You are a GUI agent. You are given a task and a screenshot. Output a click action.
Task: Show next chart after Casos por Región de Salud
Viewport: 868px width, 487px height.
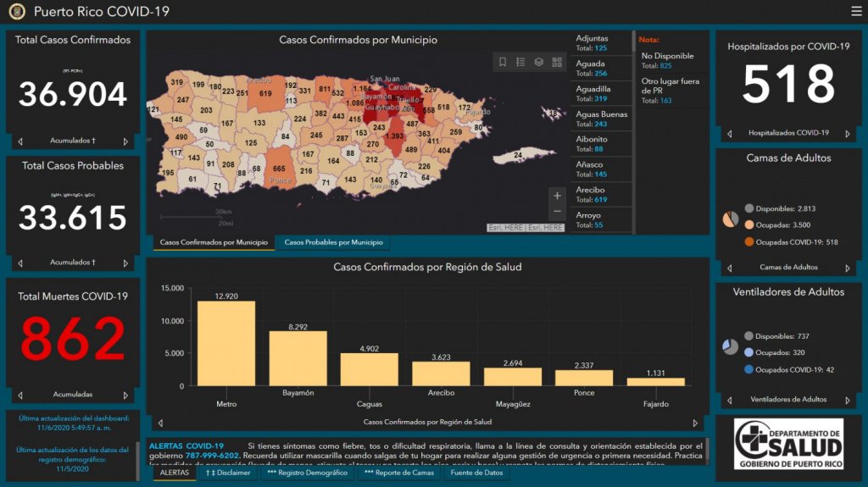695,422
